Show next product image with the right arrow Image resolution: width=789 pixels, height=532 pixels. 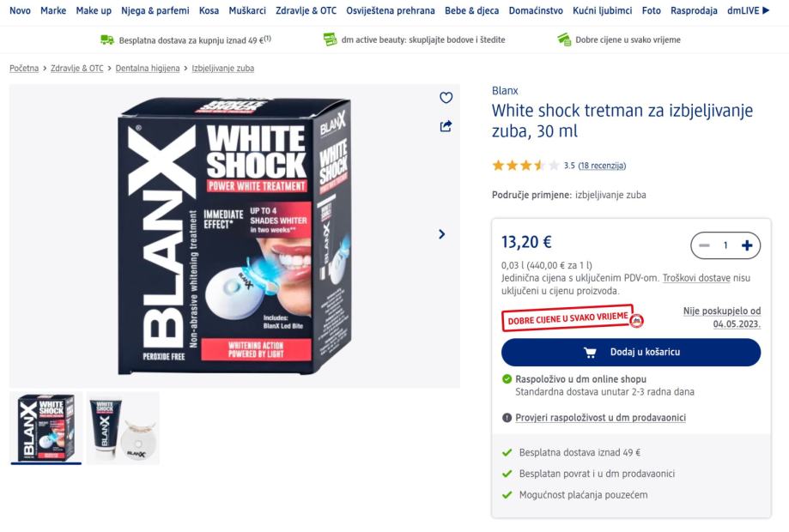442,234
